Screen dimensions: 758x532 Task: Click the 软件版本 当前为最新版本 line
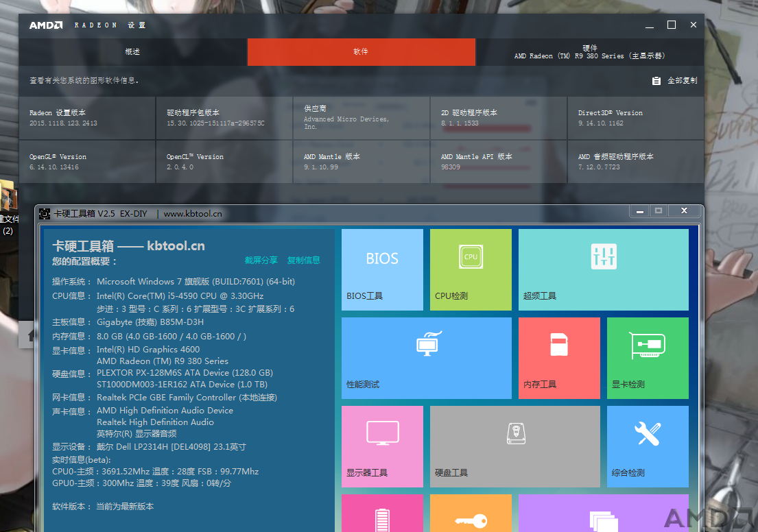coord(103,507)
